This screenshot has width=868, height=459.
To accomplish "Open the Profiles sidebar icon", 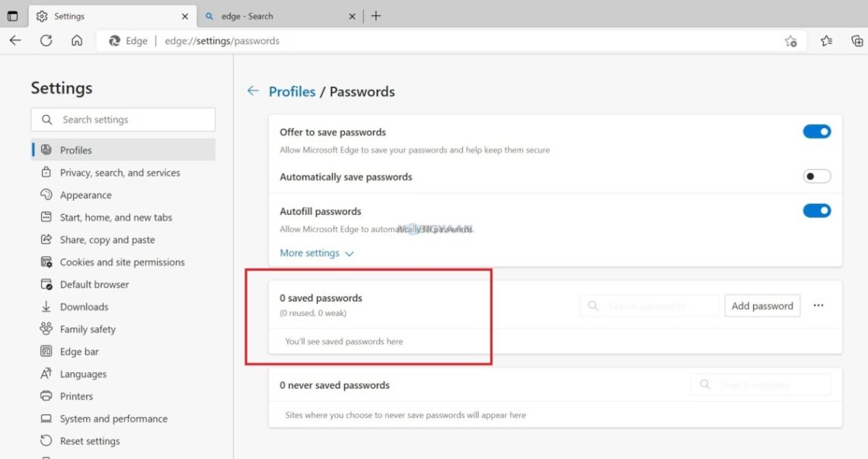I will click(46, 150).
